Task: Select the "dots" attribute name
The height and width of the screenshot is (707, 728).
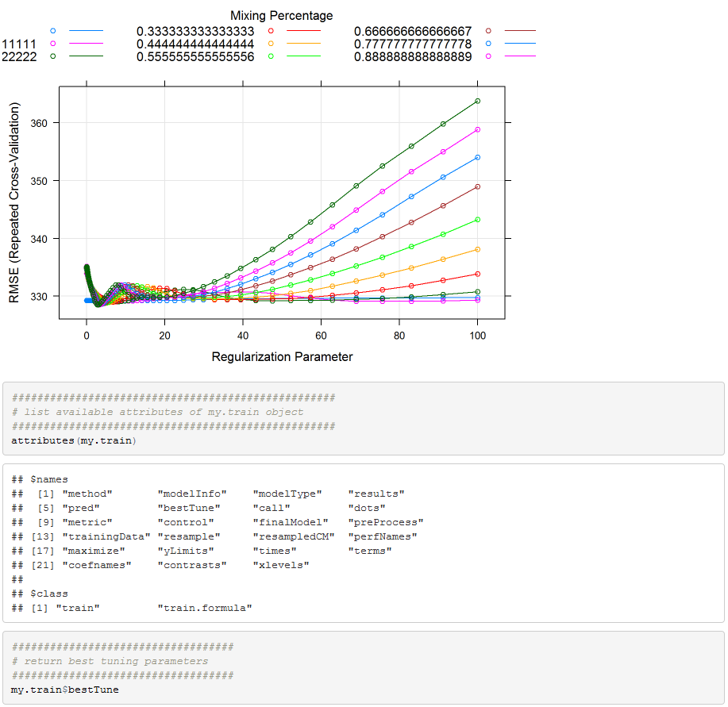Action: tap(367, 508)
